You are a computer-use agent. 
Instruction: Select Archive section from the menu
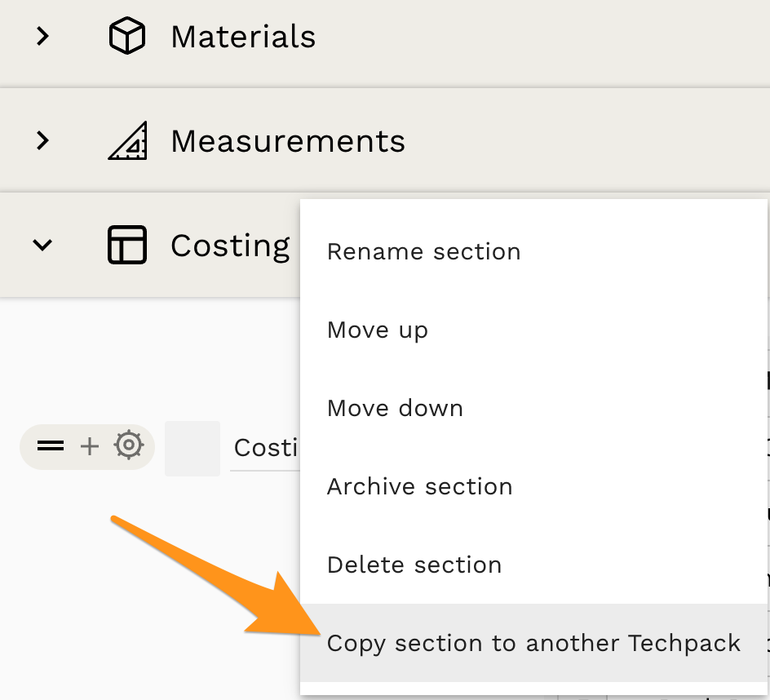(419, 486)
